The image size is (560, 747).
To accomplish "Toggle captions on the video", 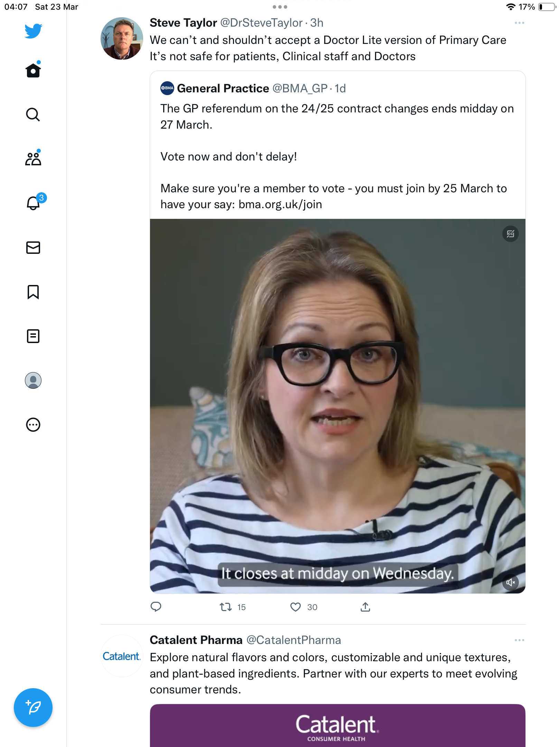I will pyautogui.click(x=511, y=234).
